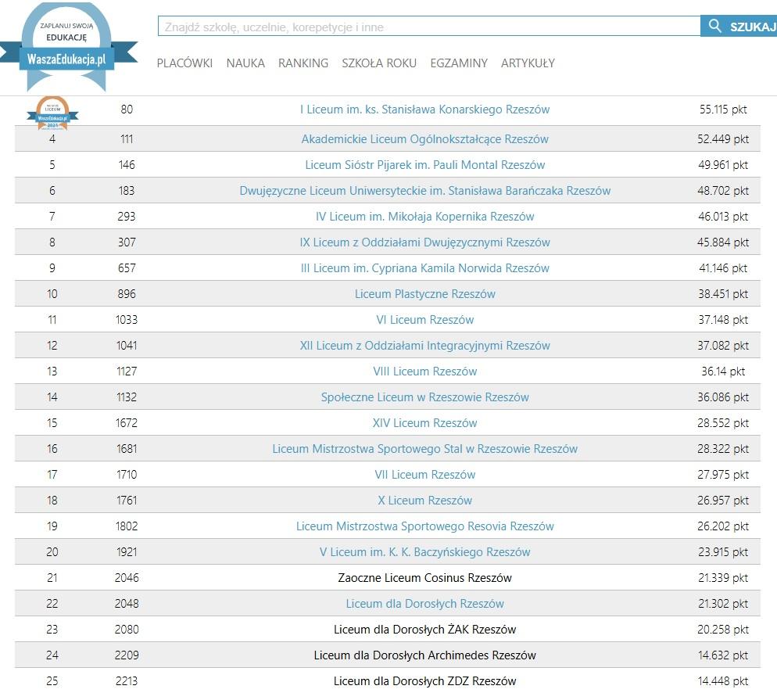Open the ARTYKUŁY menu
Screen dimensions: 777x700
528,63
